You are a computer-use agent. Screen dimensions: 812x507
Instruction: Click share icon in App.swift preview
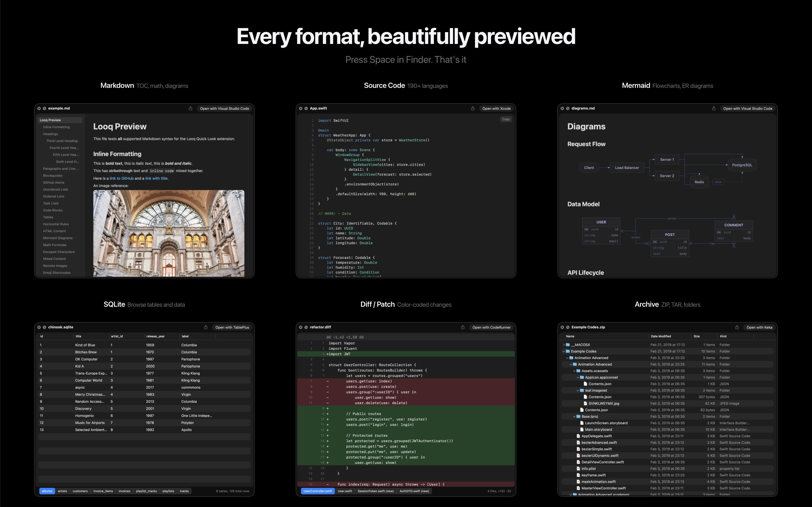click(473, 108)
